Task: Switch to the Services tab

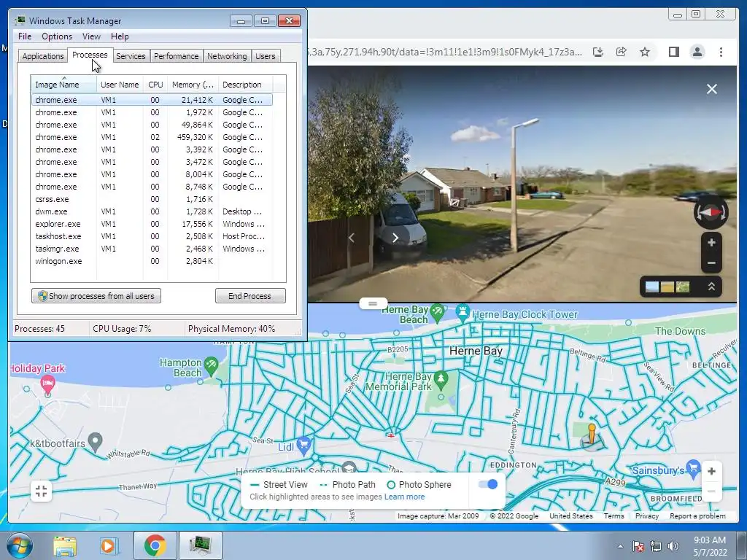Action: click(x=131, y=56)
